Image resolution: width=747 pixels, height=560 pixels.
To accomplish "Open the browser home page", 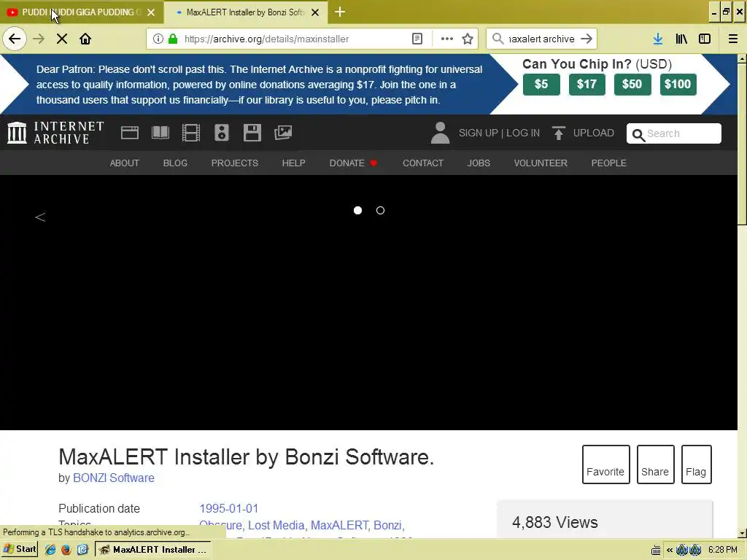I will 85,39.
